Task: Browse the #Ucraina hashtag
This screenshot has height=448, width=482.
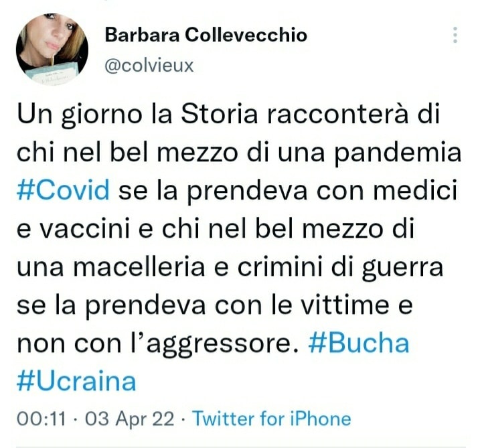Action: pyautogui.click(x=76, y=381)
